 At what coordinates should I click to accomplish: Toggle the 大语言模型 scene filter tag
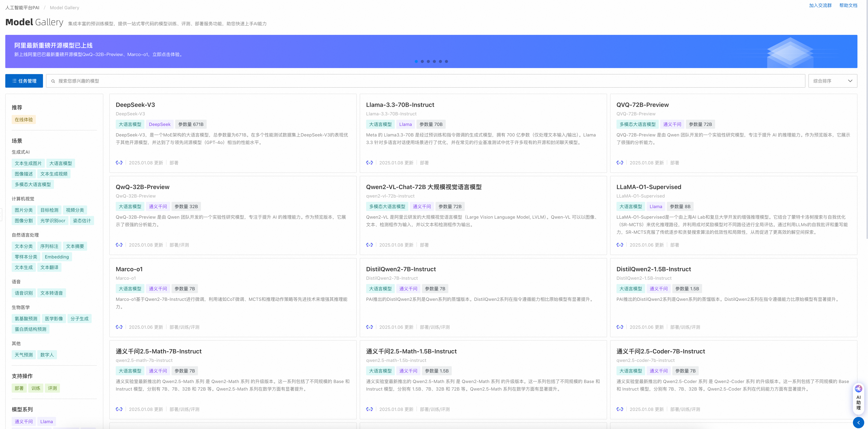tap(61, 163)
